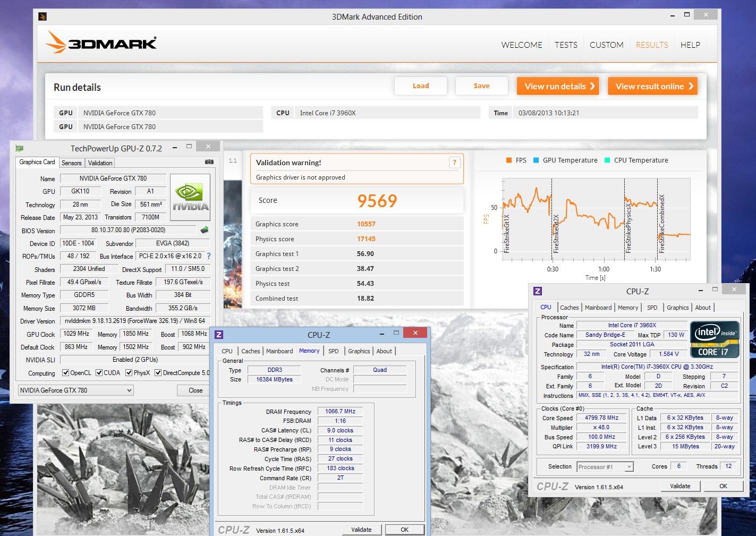Open Graphics tab in the CPU-Z CPU window
756x536 pixels.
pyautogui.click(x=677, y=308)
